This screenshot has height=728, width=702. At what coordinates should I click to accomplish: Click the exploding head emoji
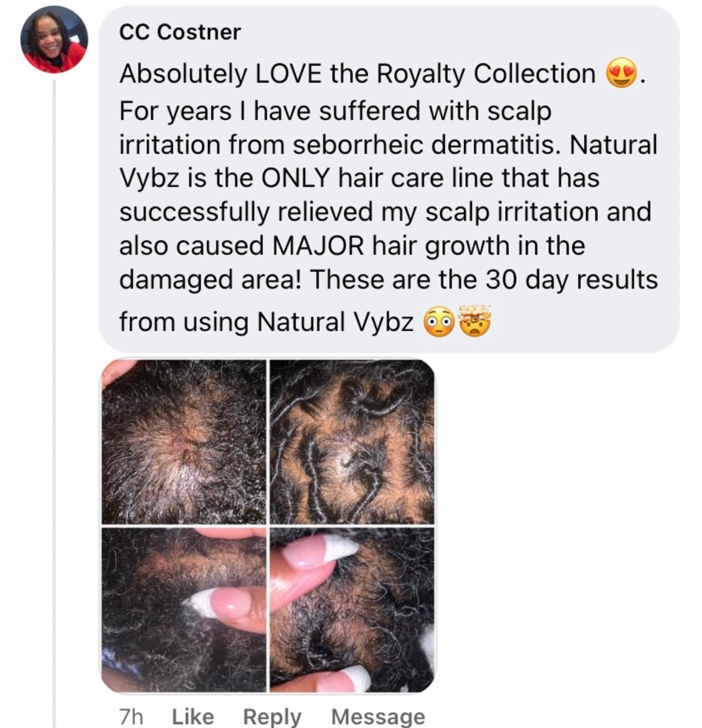[475, 321]
